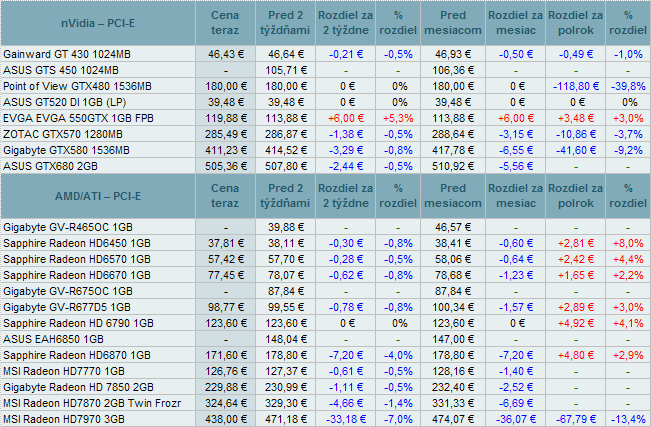Click the -39,8% value in GTX480 row
651x427 pixels.
click(628, 86)
